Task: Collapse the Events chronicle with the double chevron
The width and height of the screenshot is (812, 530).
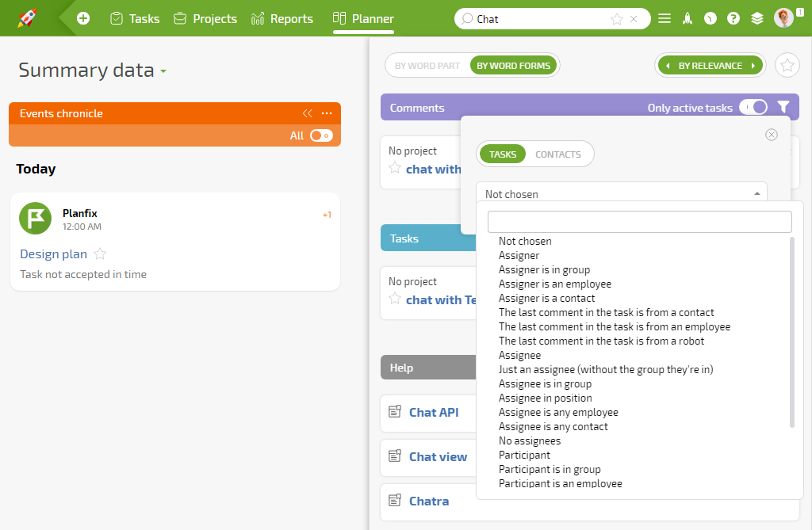Action: (x=307, y=113)
